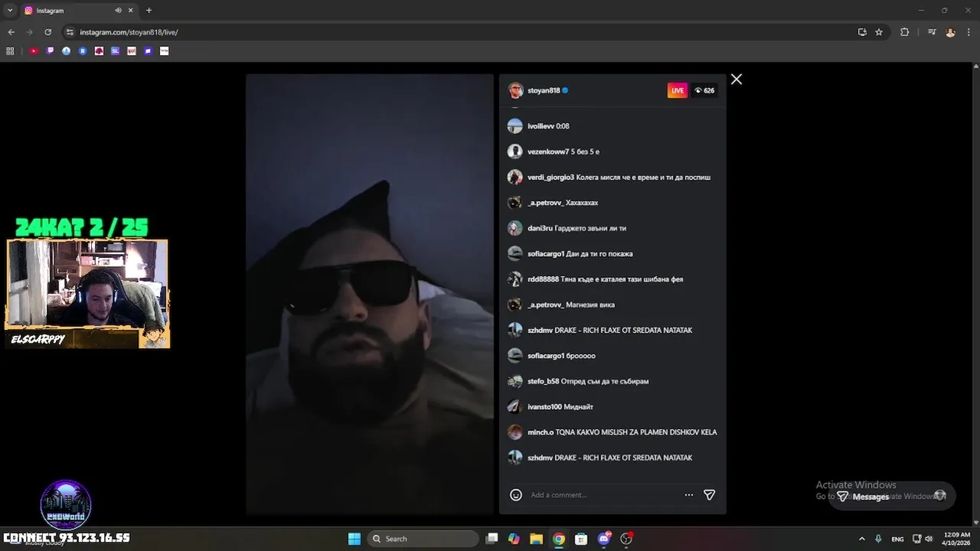This screenshot has height=551, width=980.
Task: Open a new browser tab
Action: [149, 11]
